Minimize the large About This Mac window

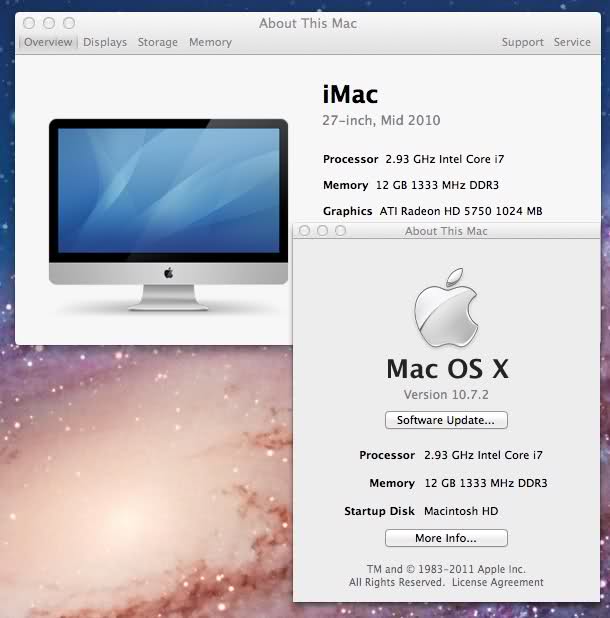pyautogui.click(x=49, y=23)
